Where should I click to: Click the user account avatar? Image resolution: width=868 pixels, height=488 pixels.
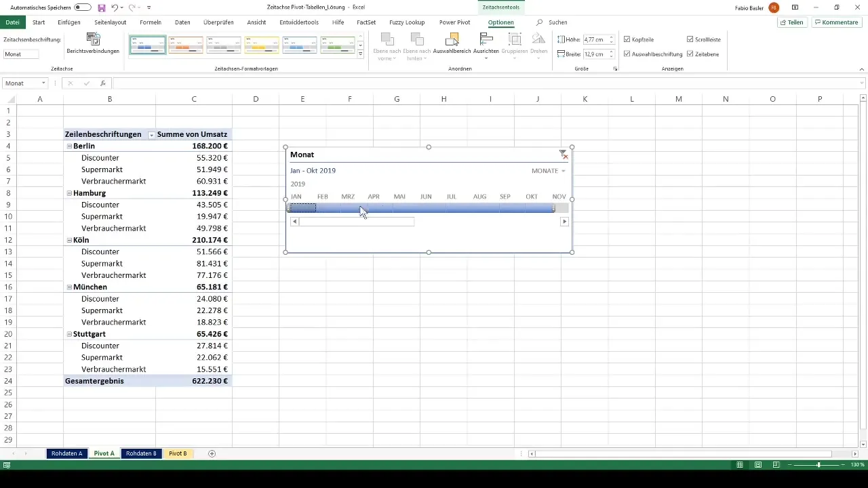(x=774, y=7)
